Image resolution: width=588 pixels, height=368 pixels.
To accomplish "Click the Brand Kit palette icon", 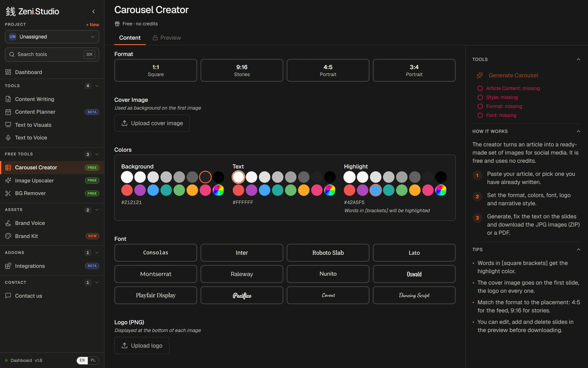I will [8, 236].
